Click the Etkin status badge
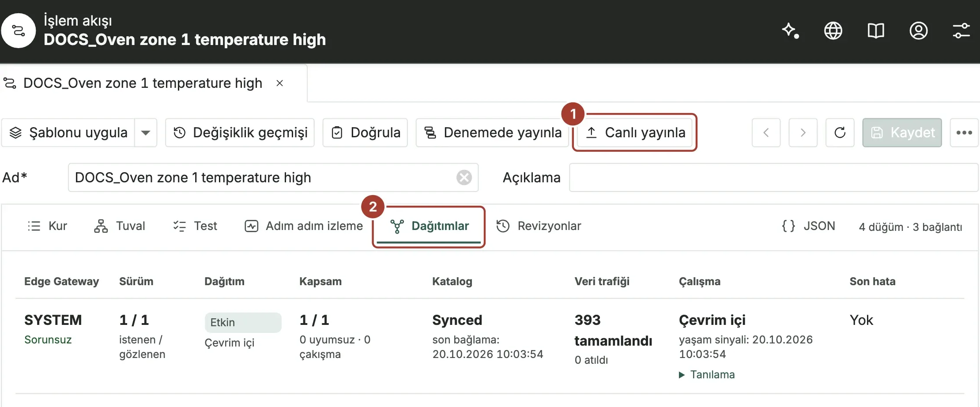This screenshot has height=407, width=980. tap(243, 323)
